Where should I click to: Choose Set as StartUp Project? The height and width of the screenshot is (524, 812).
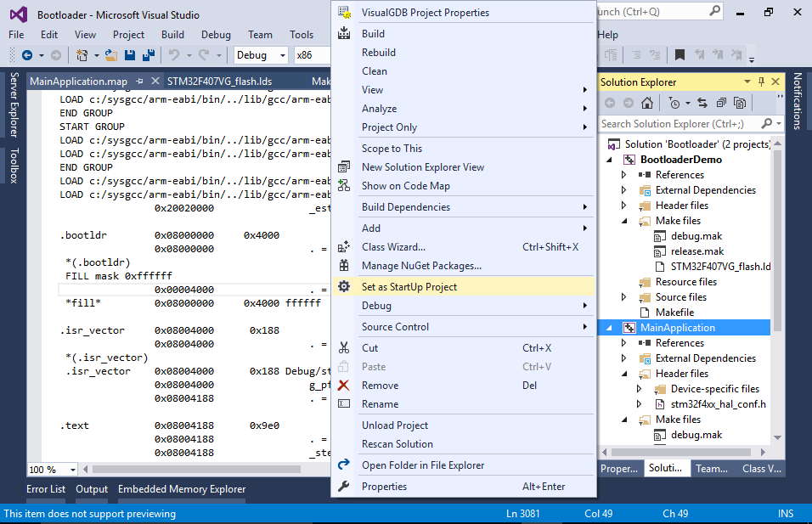coord(463,286)
